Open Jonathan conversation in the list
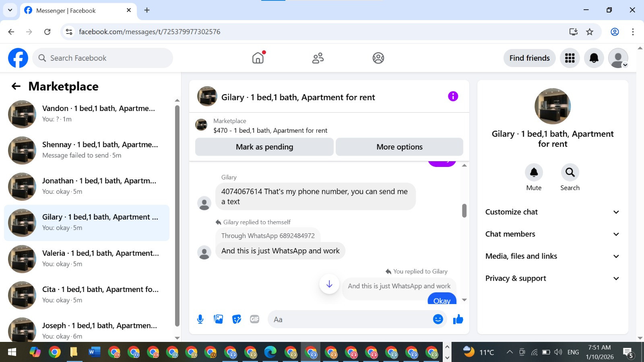 coord(87,187)
